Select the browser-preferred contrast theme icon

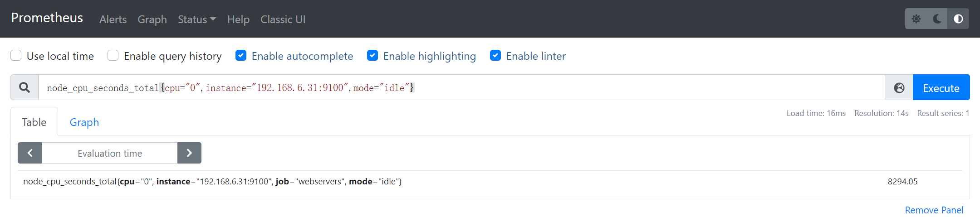pos(958,19)
